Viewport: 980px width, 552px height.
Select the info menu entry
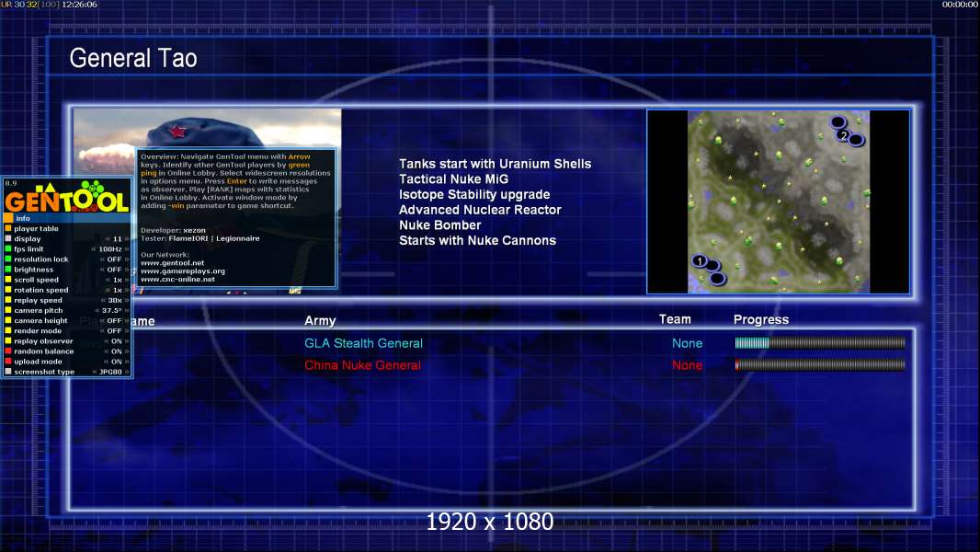23,218
